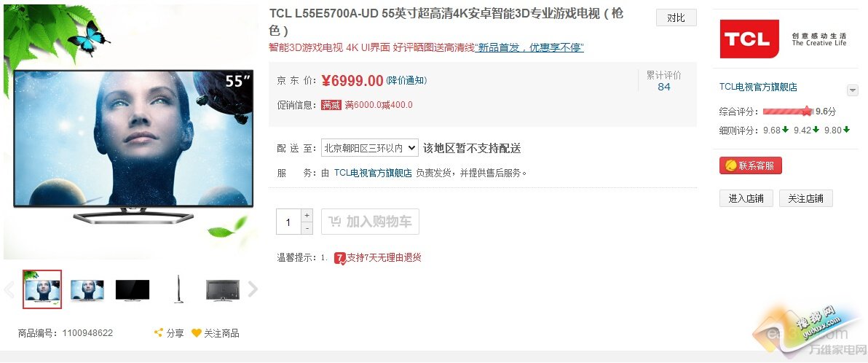
Task: Open the delivery region dropdown 北京朝阳区三环以内
Action: [370, 148]
